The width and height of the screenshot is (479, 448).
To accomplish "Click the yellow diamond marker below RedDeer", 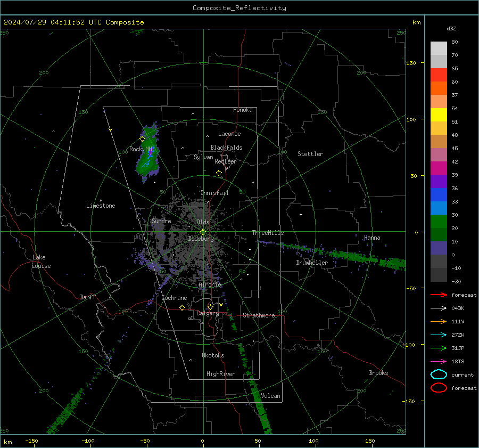I will pos(219,173).
